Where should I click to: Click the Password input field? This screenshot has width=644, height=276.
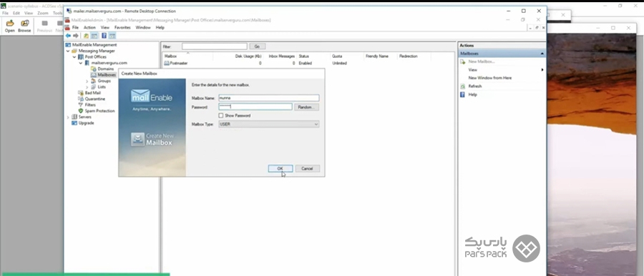coord(255,107)
